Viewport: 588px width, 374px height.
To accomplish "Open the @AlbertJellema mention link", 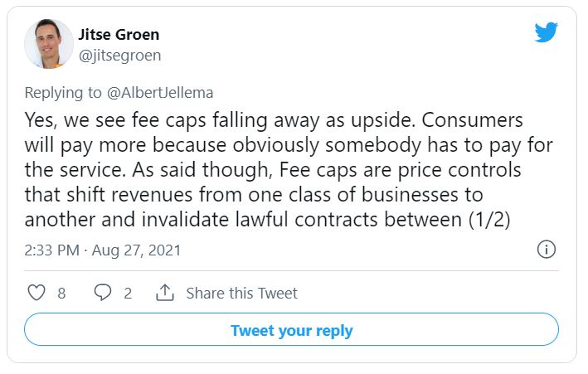I will click(160, 93).
